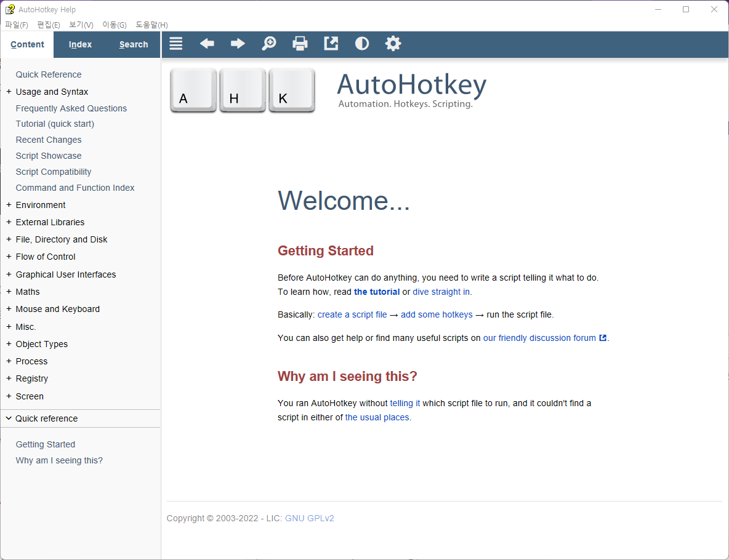This screenshot has width=729, height=560.
Task: Open the 'telling it' link
Action: tap(405, 403)
